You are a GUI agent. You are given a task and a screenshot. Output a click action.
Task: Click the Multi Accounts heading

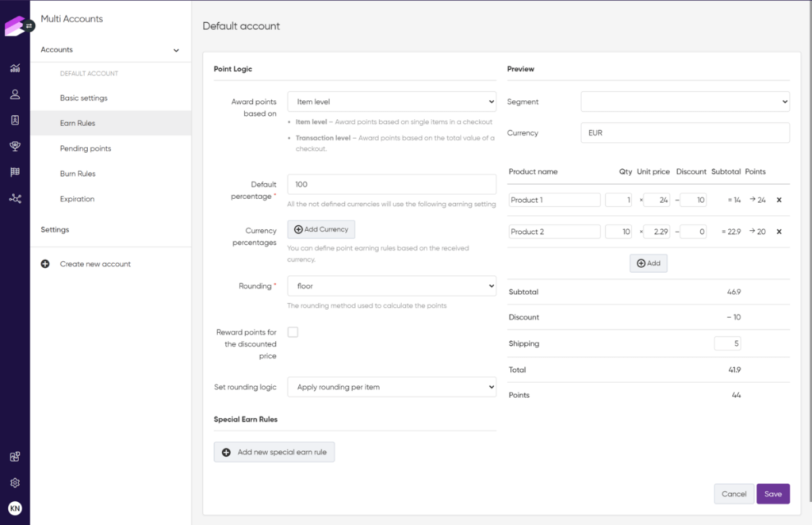[x=72, y=19]
